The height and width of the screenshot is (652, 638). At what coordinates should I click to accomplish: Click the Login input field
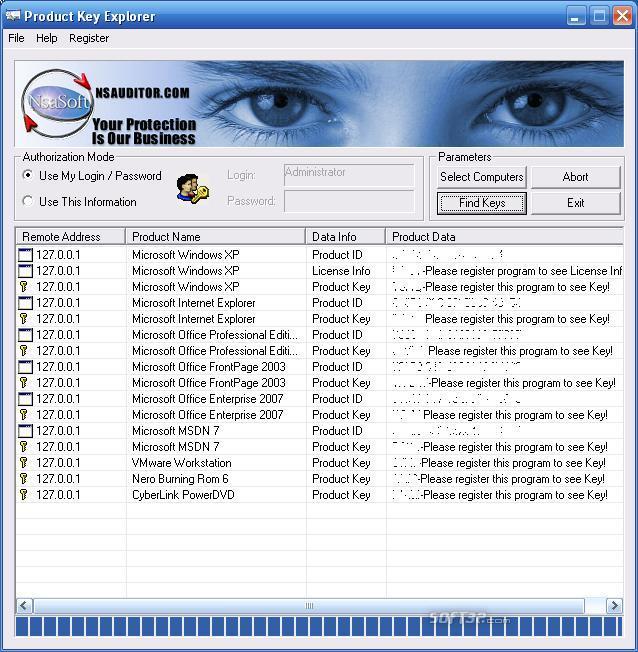[x=349, y=175]
